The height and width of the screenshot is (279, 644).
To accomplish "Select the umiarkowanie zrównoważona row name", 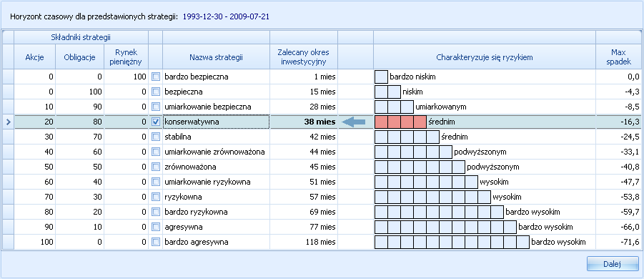I will [214, 152].
